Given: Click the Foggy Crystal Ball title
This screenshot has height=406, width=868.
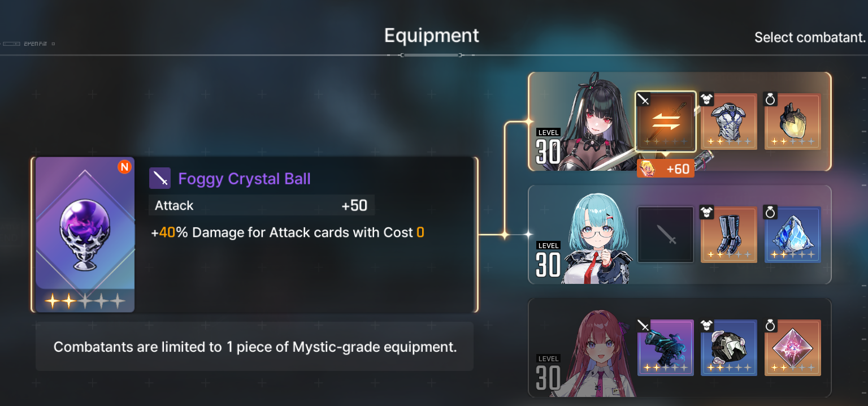Looking at the screenshot, I should click(x=244, y=179).
